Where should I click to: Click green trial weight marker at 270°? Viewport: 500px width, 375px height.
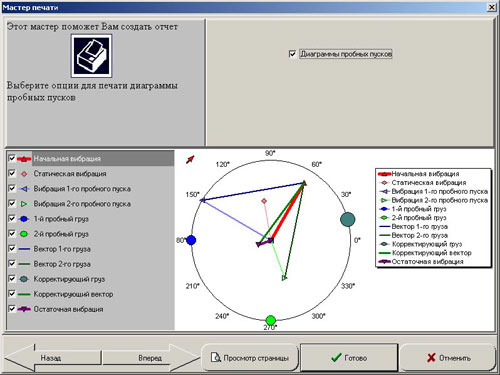[271, 320]
